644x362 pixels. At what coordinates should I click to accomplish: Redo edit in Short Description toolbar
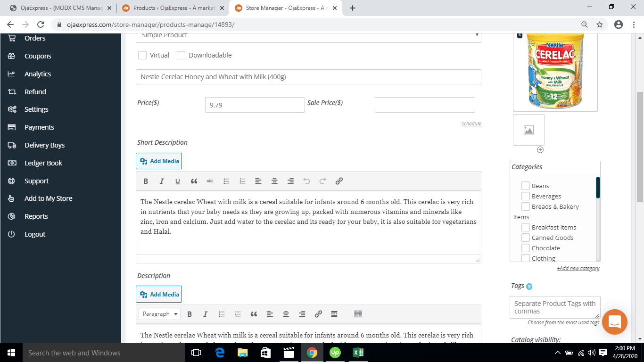pyautogui.click(x=323, y=181)
